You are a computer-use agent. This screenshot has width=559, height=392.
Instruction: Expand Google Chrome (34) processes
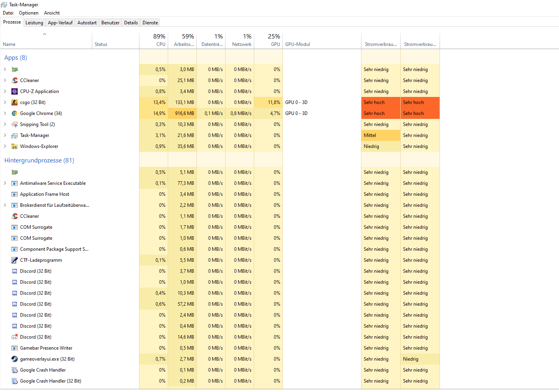point(5,113)
